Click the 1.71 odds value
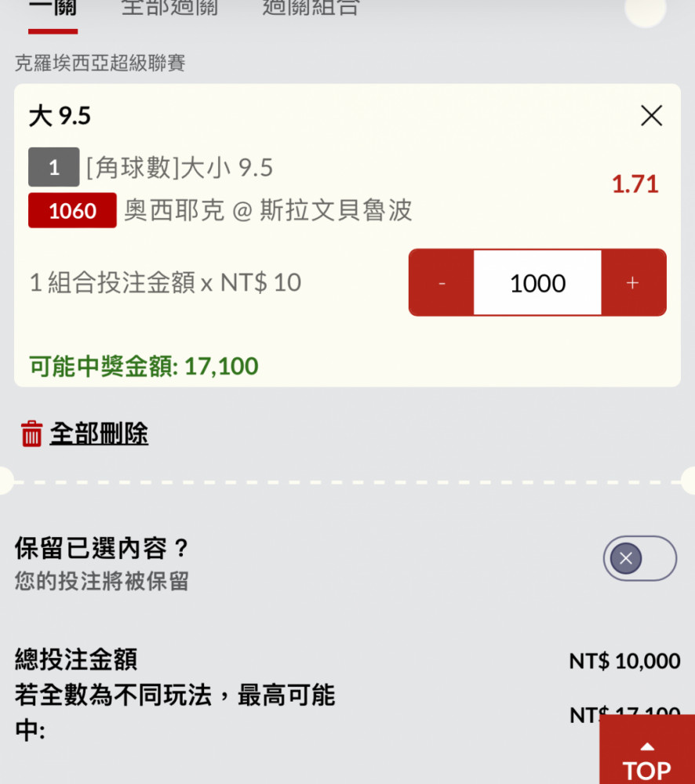This screenshot has height=784, width=695. click(635, 184)
